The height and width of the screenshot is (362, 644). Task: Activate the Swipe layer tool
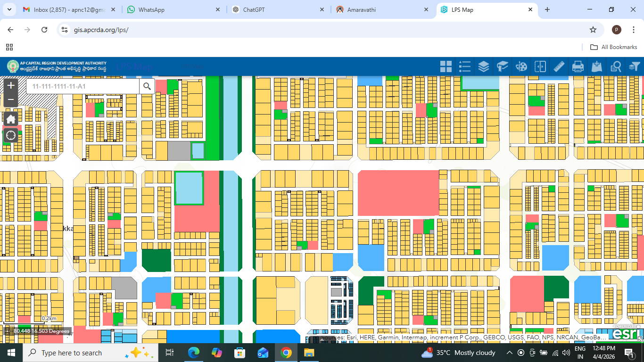[x=540, y=66]
